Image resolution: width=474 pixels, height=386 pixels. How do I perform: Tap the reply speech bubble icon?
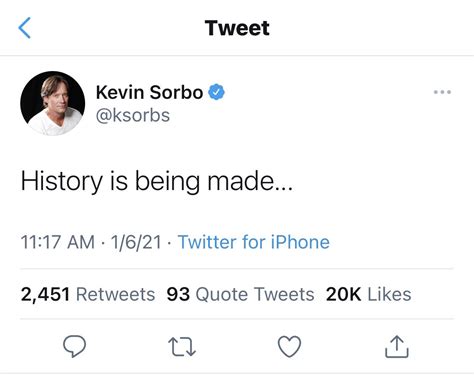pyautogui.click(x=75, y=346)
